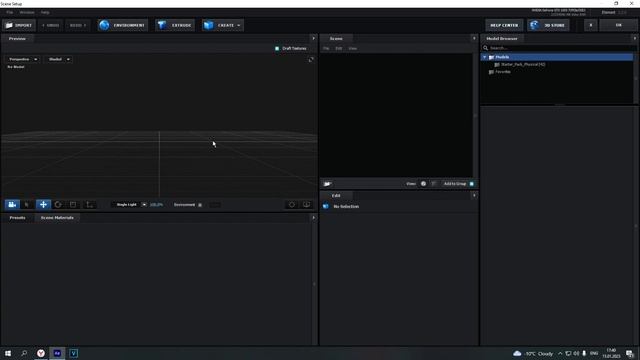Open the Help menu
The image size is (640, 360).
(45, 13)
